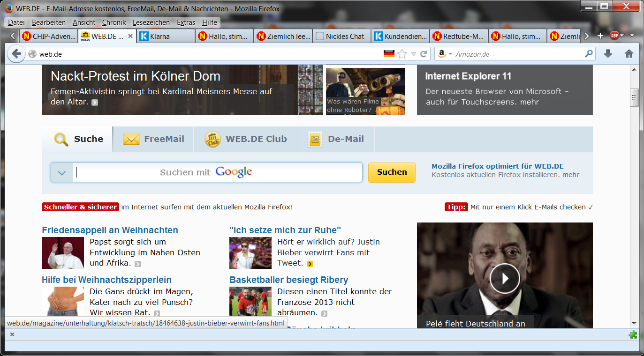The image size is (644, 356).
Task: Go to home page via house icon
Action: pyautogui.click(x=629, y=54)
